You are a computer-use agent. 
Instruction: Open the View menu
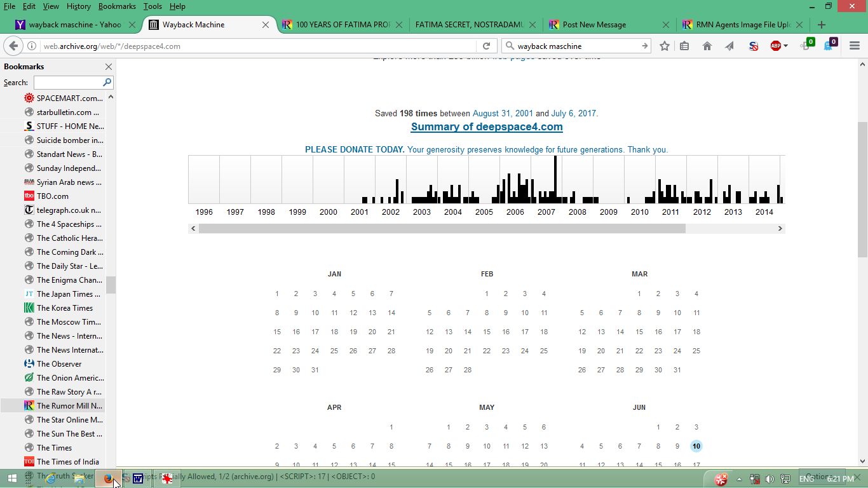(x=51, y=6)
